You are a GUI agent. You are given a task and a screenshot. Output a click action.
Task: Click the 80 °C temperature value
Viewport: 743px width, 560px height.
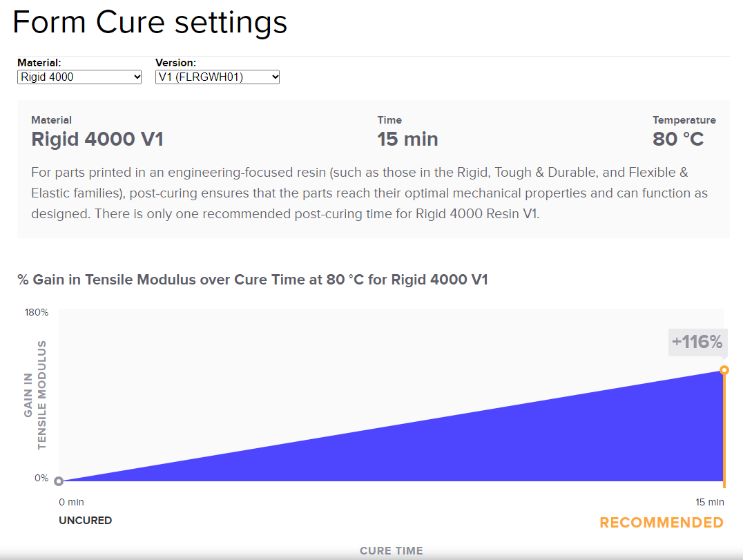(678, 139)
